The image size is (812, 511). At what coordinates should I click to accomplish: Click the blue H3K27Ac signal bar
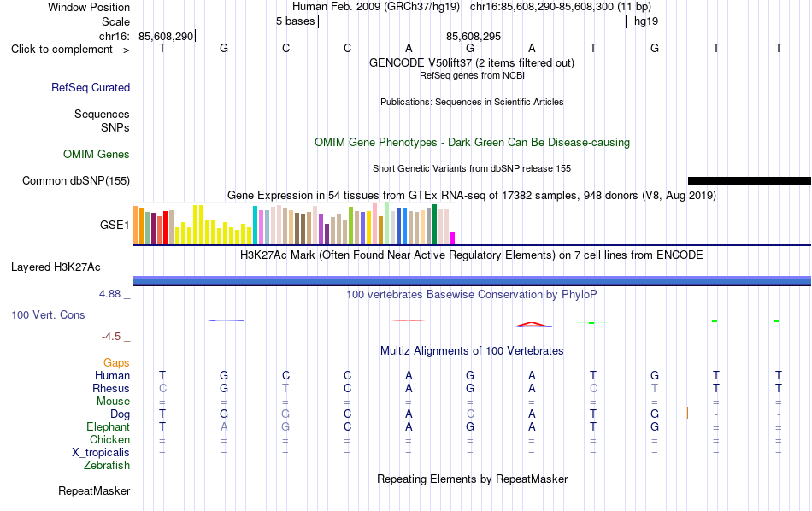[x=472, y=281]
